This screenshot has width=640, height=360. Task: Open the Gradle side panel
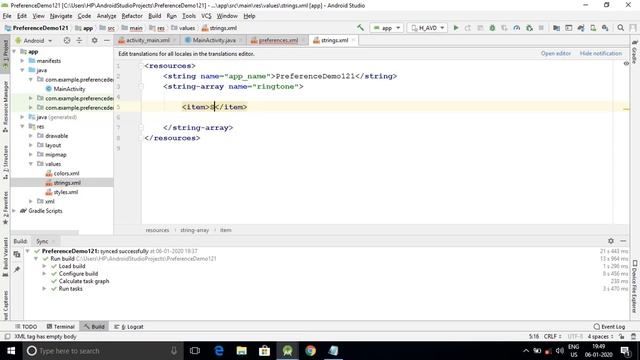[x=635, y=52]
